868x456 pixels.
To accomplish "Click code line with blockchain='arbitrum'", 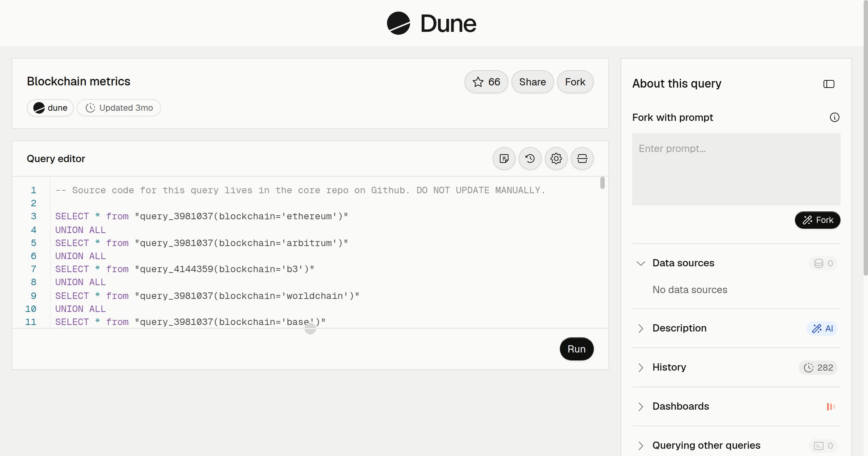I will pos(201,243).
